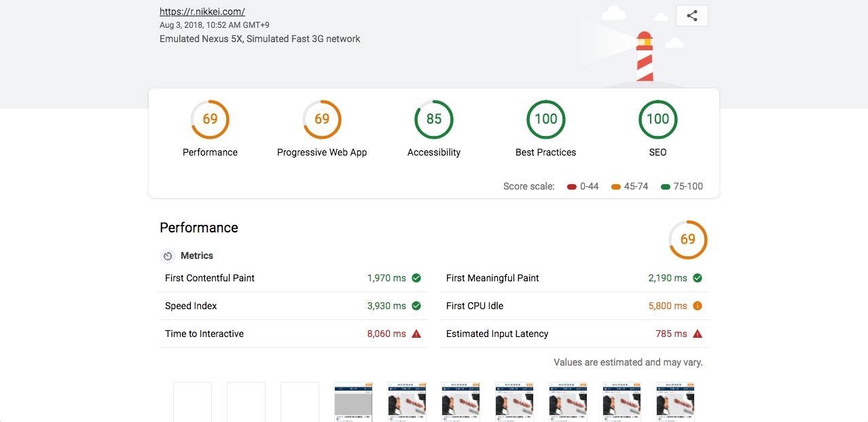
Task: Click the fourth filmstrip thumbnail with gray placeholder
Action: coord(353,402)
